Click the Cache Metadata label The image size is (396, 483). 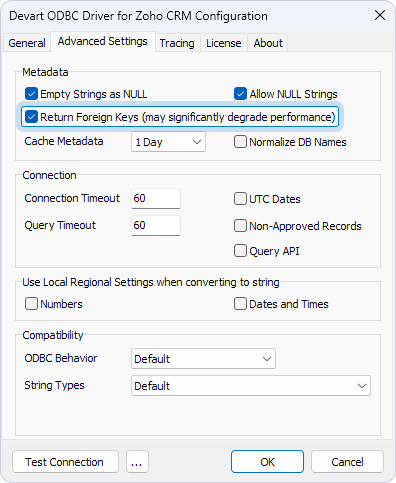[64, 141]
